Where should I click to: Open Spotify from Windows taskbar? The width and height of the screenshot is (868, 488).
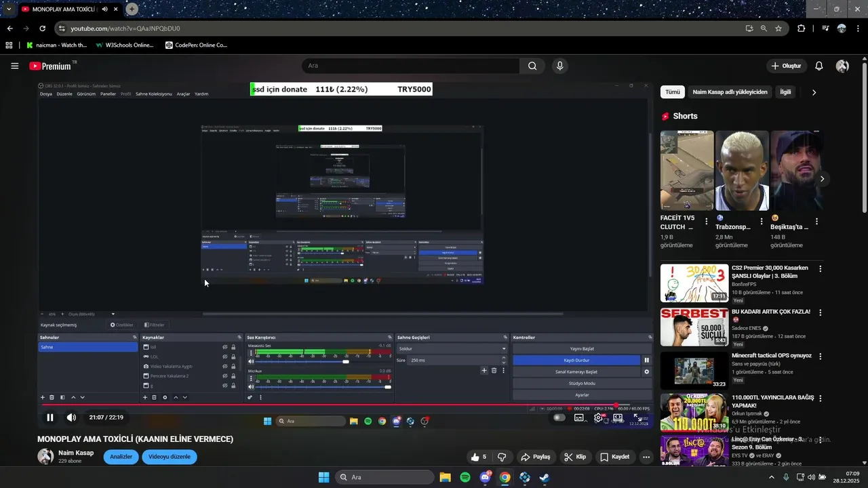[465, 477]
